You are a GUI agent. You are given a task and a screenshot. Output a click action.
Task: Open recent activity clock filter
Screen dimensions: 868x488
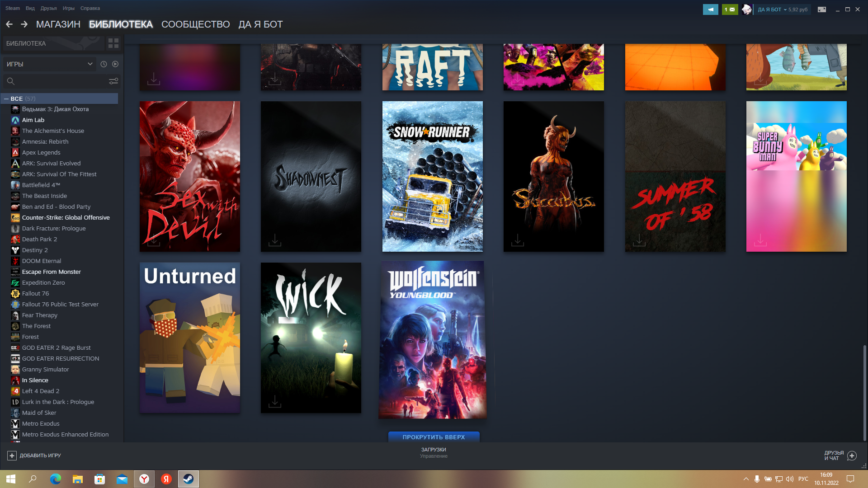(x=104, y=64)
